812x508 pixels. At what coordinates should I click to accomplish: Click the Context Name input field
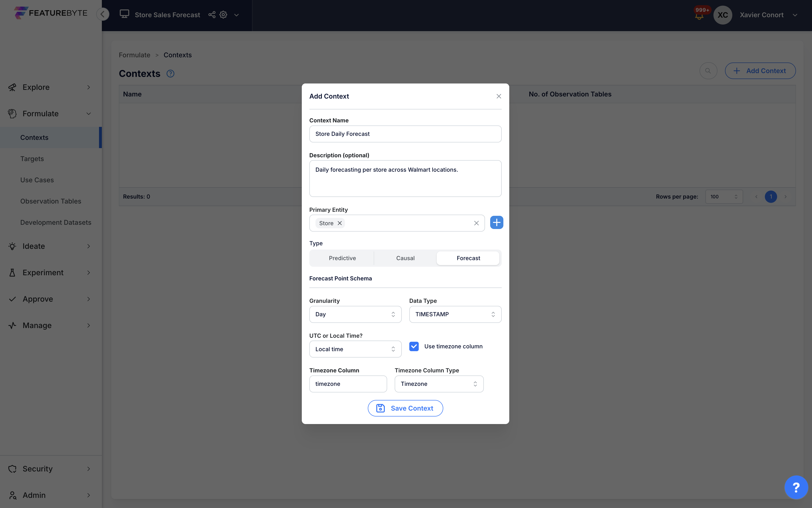pyautogui.click(x=405, y=134)
